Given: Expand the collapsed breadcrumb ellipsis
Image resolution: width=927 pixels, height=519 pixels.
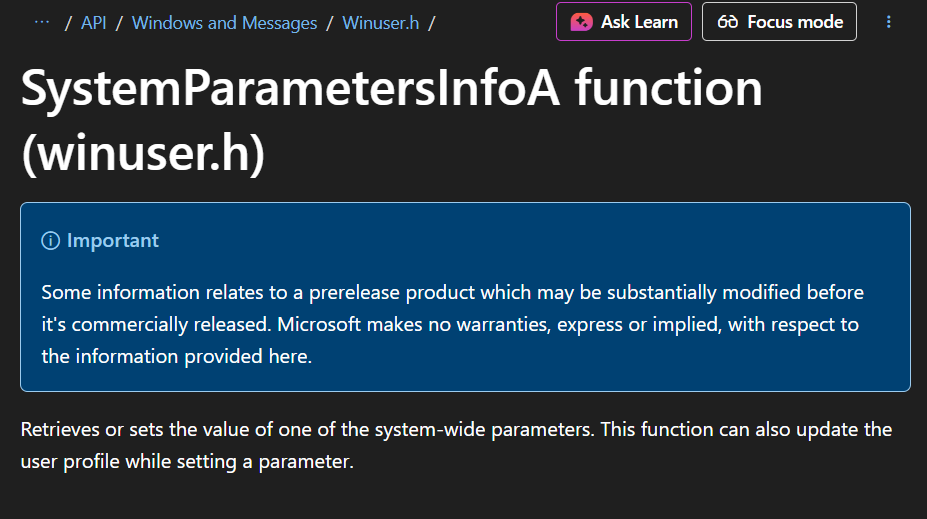Looking at the screenshot, I should pos(42,22).
